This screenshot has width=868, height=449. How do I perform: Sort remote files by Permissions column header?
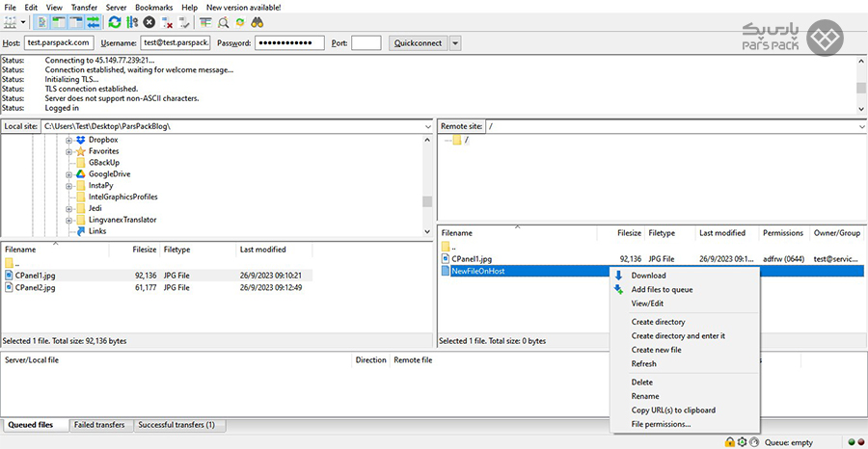(783, 233)
